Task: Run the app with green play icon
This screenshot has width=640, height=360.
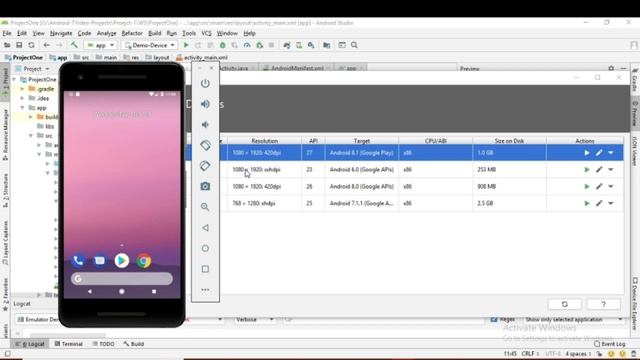Action: coord(186,45)
